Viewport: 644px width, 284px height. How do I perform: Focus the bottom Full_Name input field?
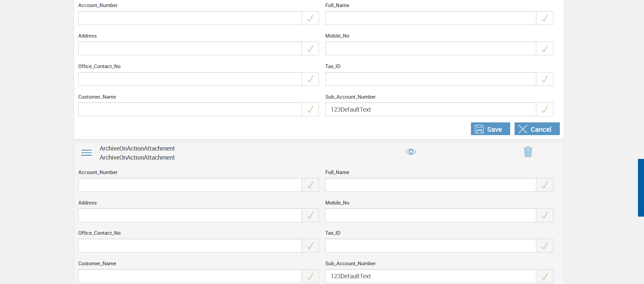point(431,185)
